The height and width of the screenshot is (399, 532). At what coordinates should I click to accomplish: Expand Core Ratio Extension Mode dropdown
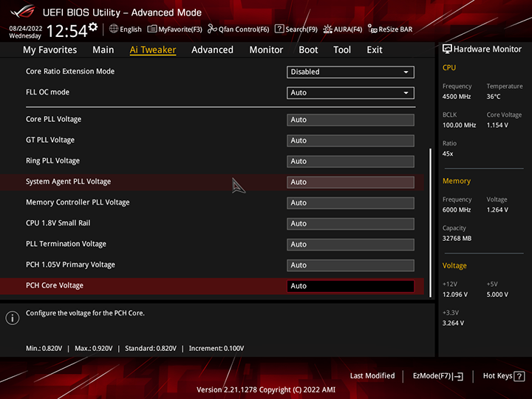point(350,72)
